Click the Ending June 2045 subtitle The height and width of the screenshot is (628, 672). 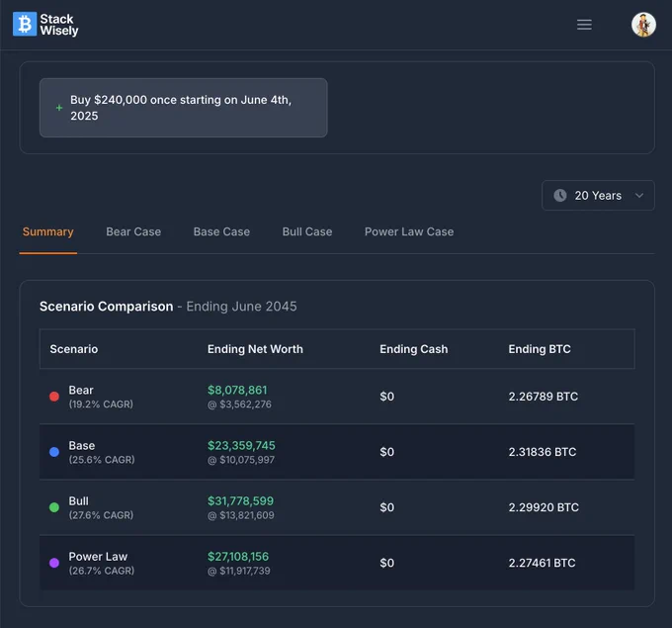[x=241, y=307]
